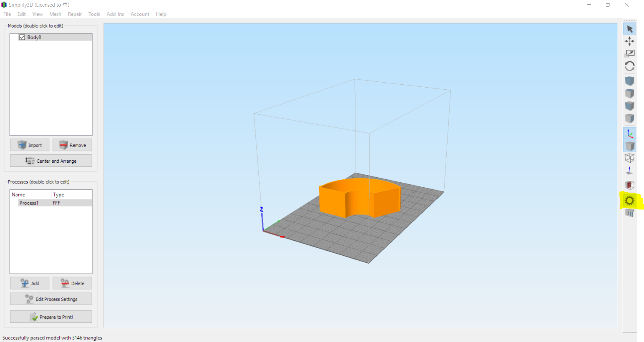Screen dimensions: 644x342
Task: Activate the rotate models tool
Action: (629, 66)
